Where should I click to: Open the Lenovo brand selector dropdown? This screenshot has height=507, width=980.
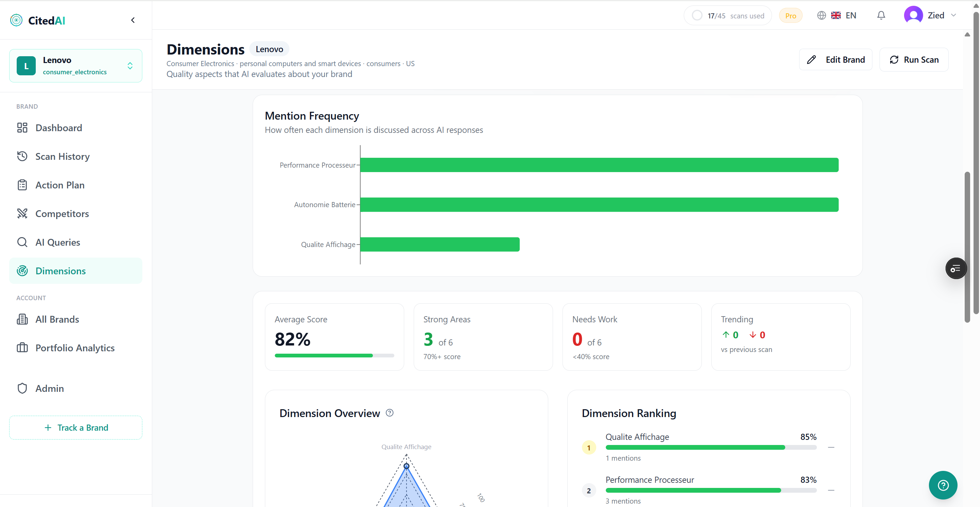pyautogui.click(x=75, y=66)
